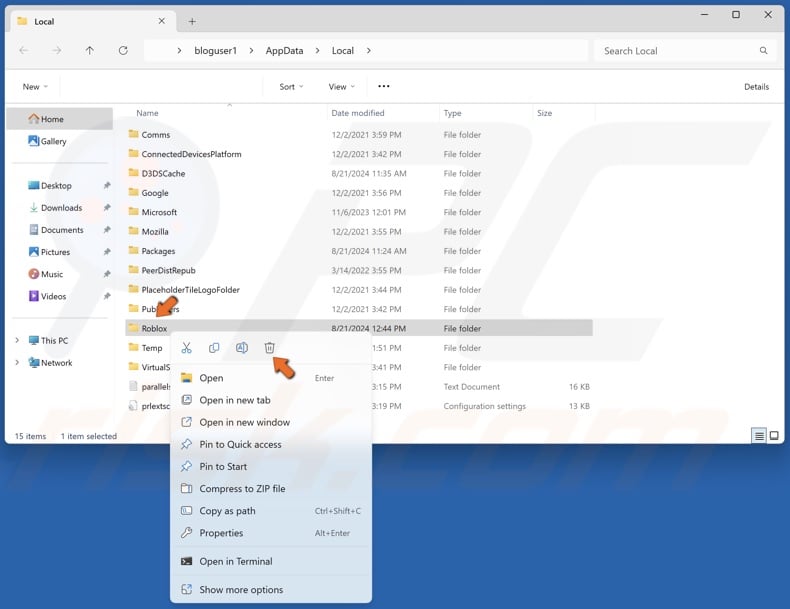This screenshot has width=790, height=609.
Task: Expand the This PC tree node
Action: click(17, 341)
